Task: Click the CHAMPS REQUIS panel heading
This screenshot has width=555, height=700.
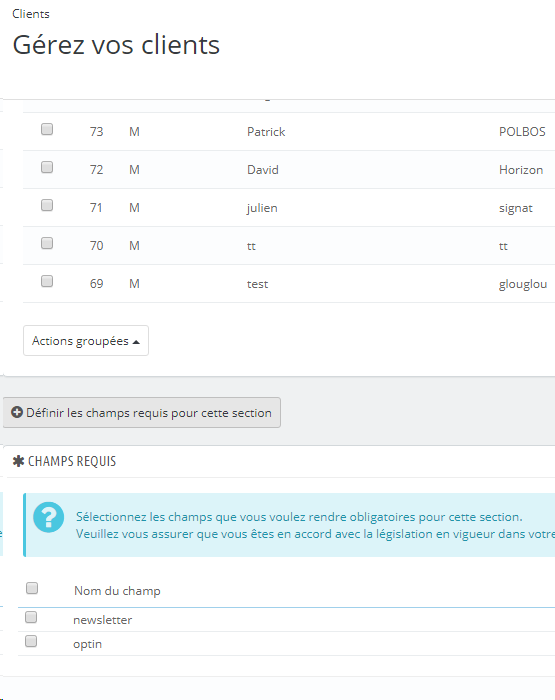Action: (72, 461)
